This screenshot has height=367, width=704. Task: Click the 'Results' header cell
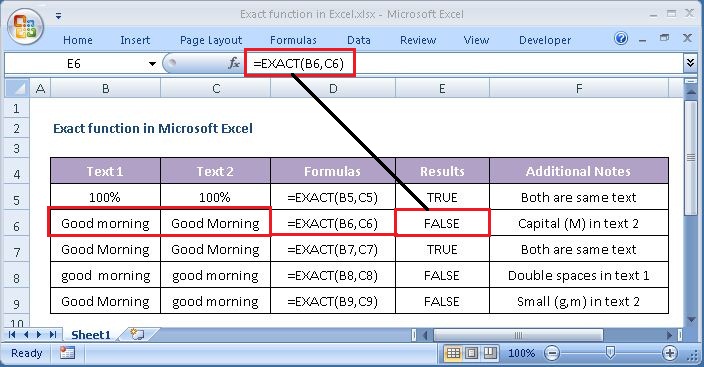point(442,171)
